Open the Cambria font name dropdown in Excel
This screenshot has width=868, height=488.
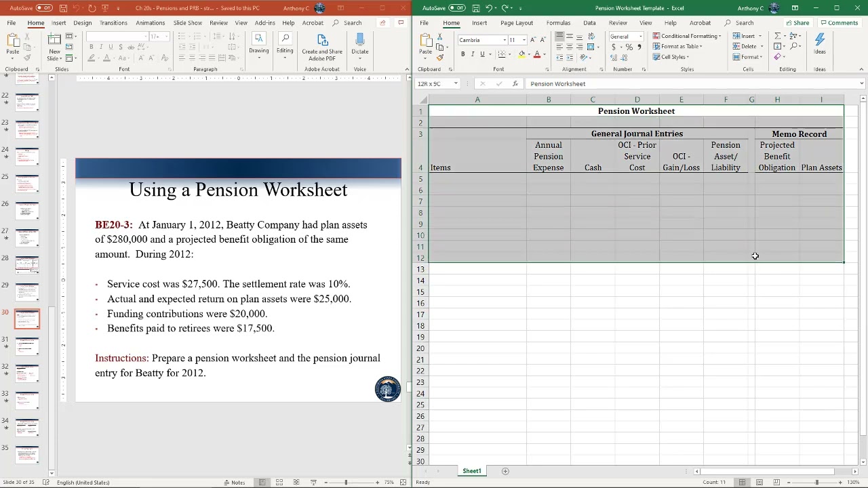[x=504, y=40]
